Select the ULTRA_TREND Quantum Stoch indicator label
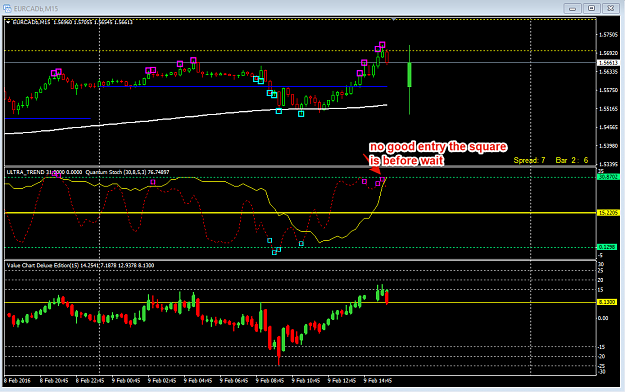 pyautogui.click(x=88, y=172)
